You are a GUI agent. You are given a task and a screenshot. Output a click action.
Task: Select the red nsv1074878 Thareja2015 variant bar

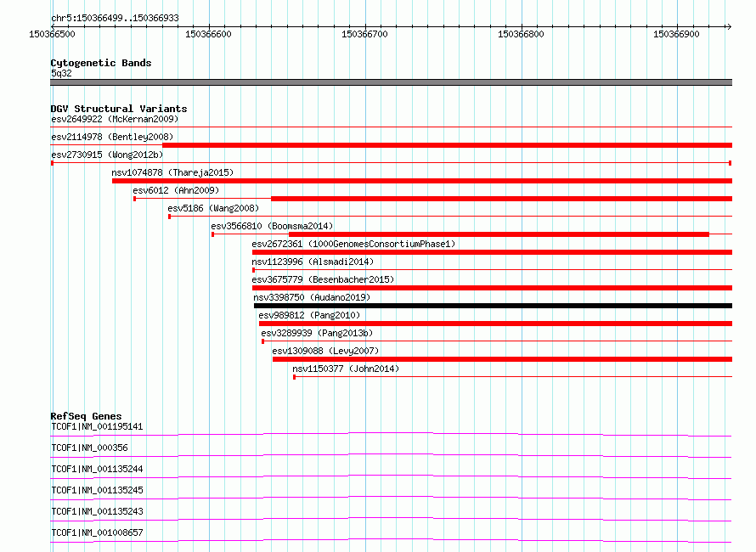[422, 181]
